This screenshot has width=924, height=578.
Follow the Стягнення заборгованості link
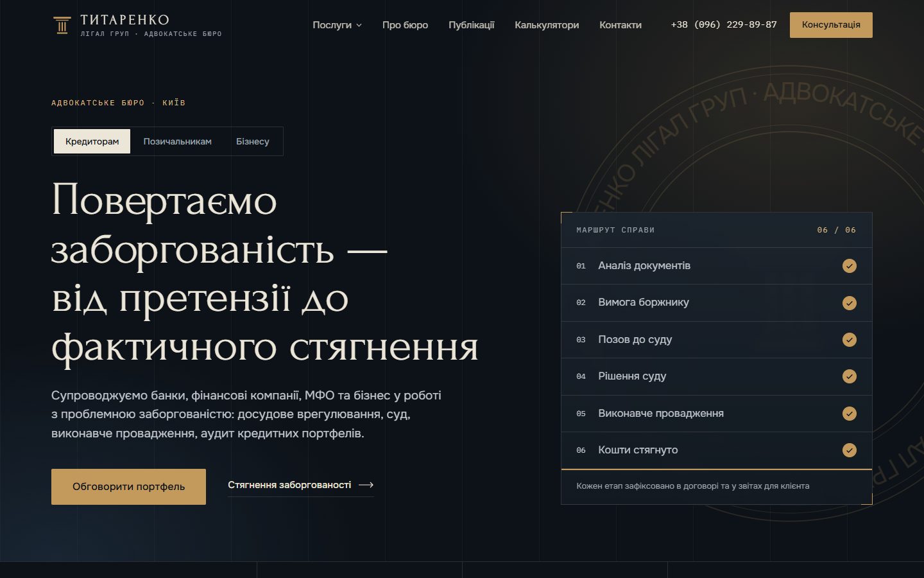(x=300, y=485)
